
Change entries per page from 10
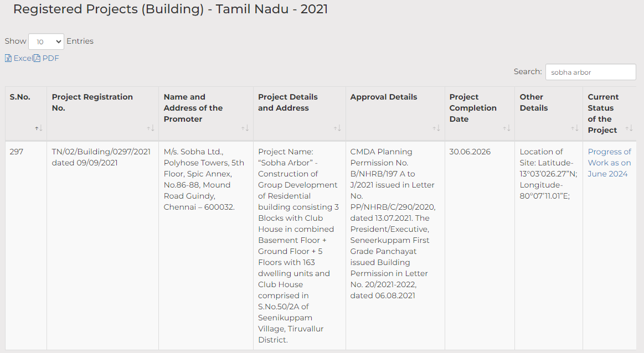tap(46, 41)
